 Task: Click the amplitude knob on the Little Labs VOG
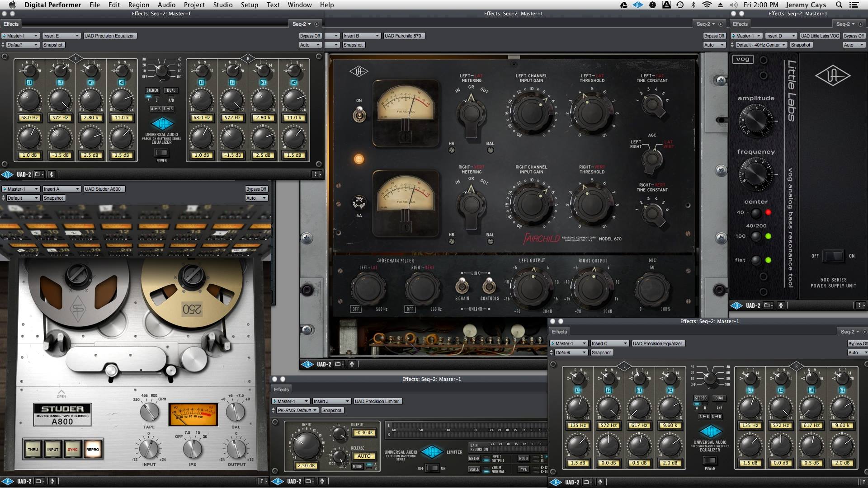[756, 121]
